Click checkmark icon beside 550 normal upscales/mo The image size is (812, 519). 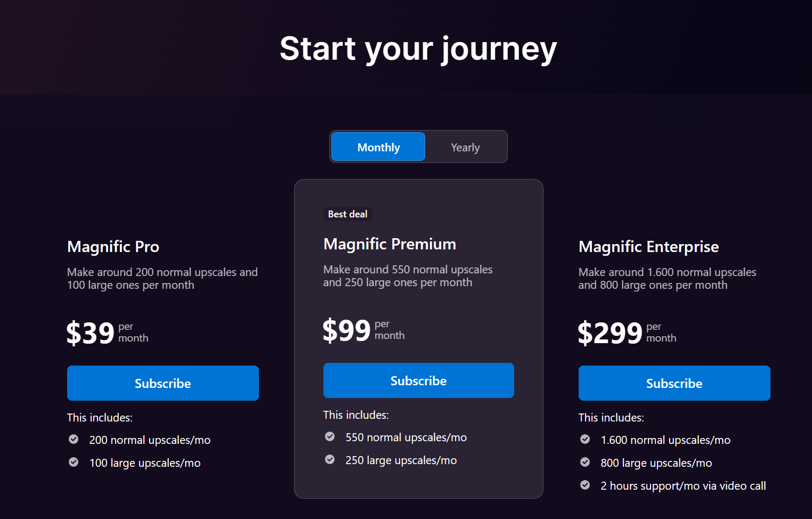pos(330,436)
